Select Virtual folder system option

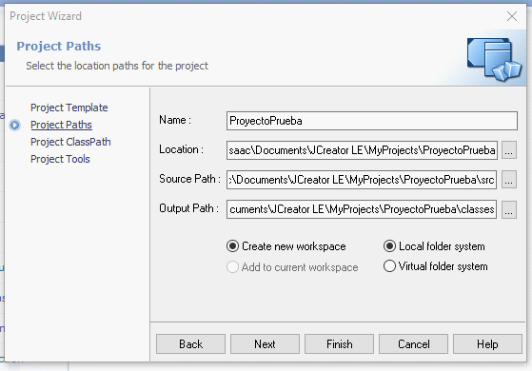436,266
